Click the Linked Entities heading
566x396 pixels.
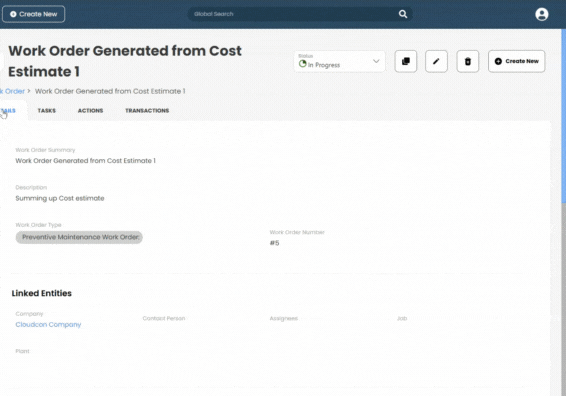(x=42, y=293)
